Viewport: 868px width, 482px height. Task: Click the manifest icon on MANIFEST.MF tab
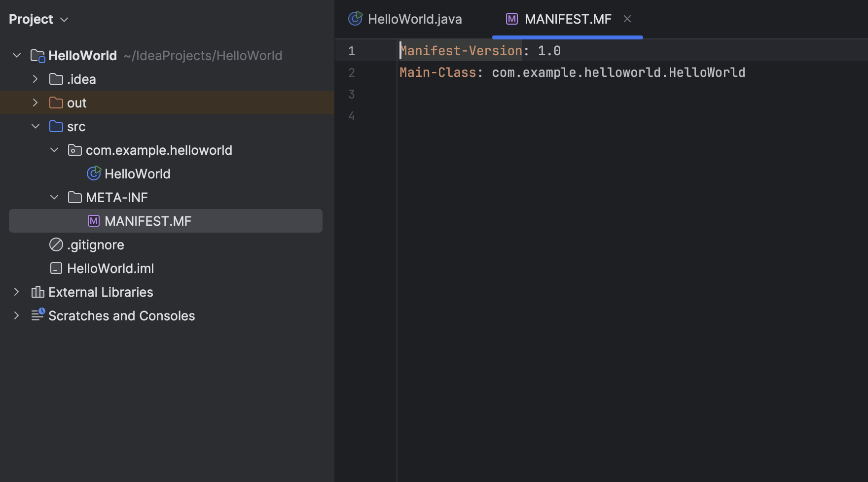(x=512, y=19)
